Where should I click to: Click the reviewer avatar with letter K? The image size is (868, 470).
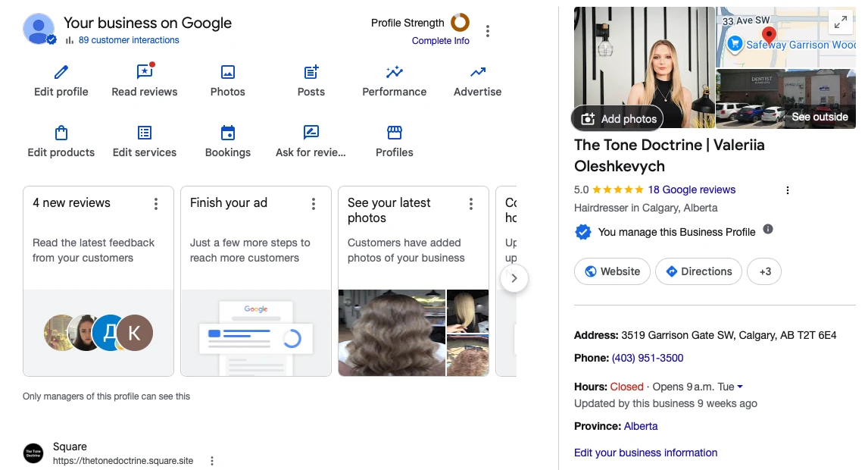coord(135,333)
